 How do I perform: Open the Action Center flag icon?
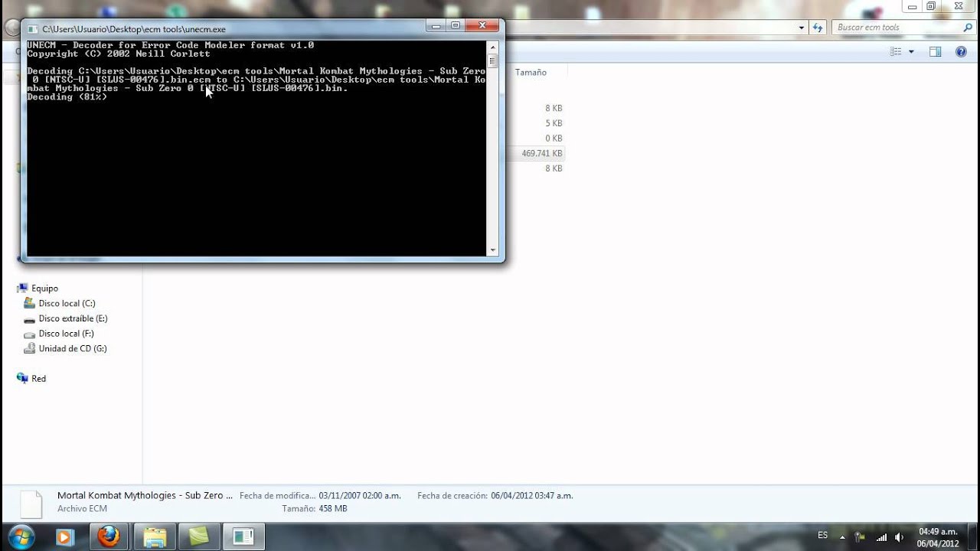860,536
